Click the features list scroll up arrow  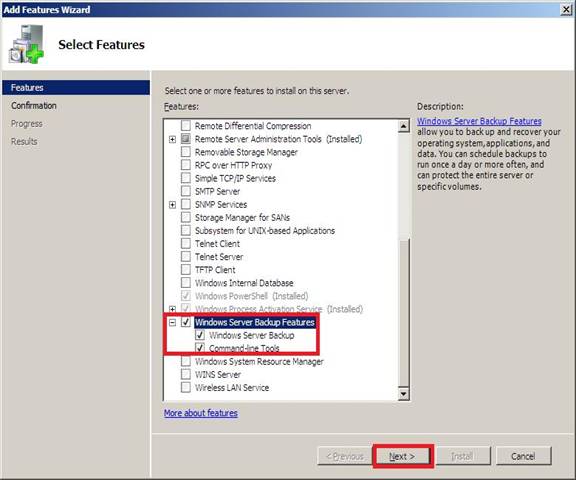[403, 126]
